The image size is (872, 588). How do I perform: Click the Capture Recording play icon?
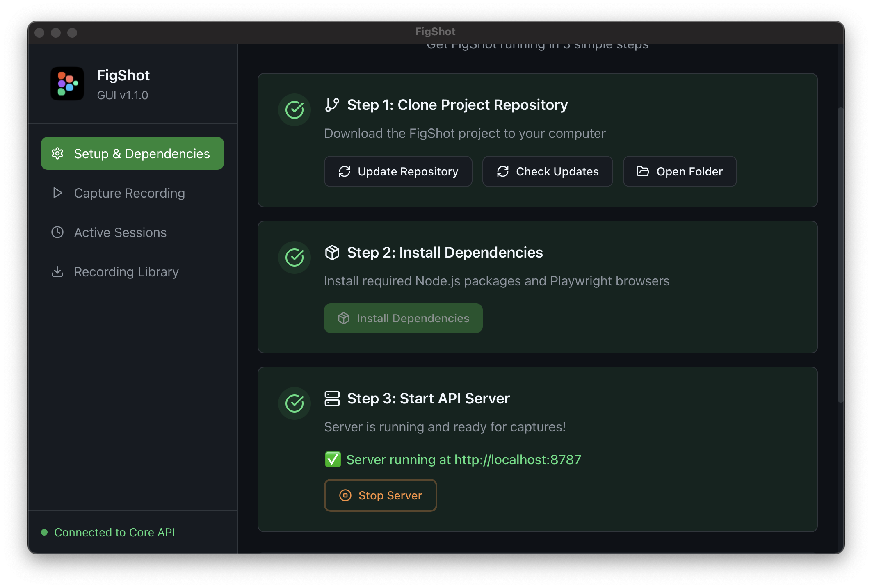57,193
